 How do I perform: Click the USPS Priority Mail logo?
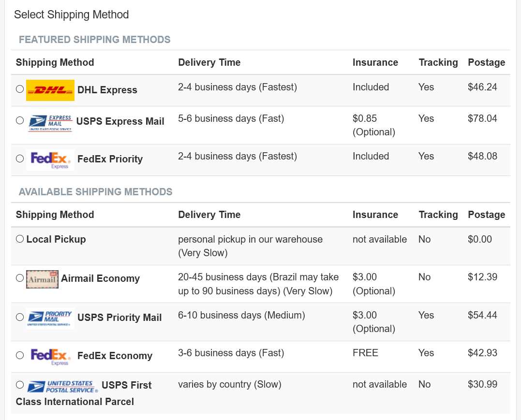(50, 319)
